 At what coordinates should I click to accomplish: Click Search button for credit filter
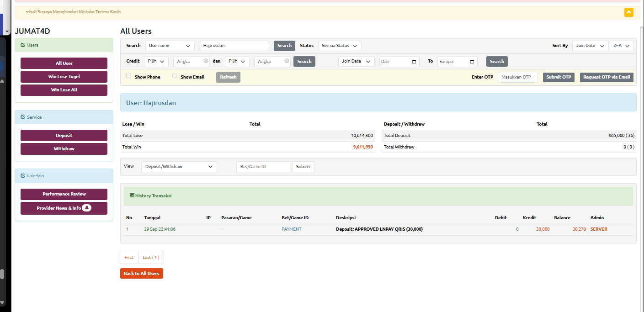[x=304, y=61]
